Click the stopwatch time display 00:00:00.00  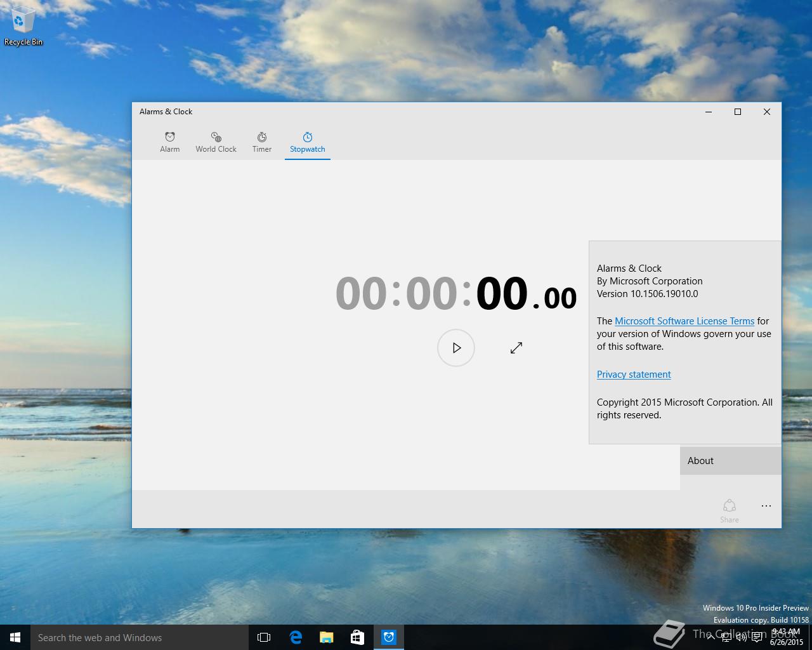[456, 294]
